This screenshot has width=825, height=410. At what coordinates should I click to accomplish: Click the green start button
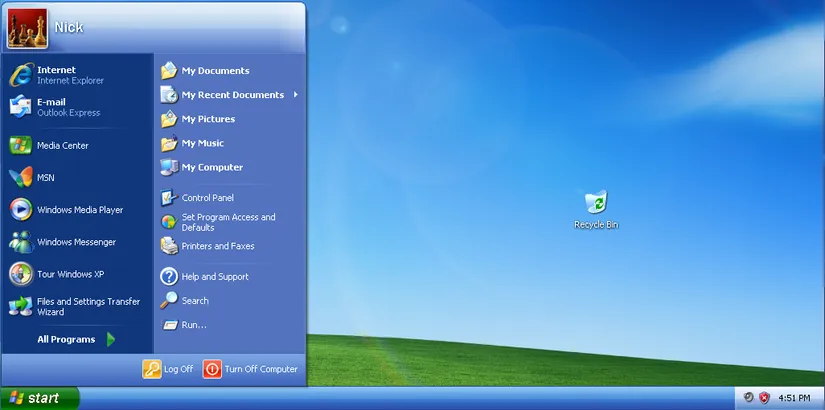tap(39, 398)
